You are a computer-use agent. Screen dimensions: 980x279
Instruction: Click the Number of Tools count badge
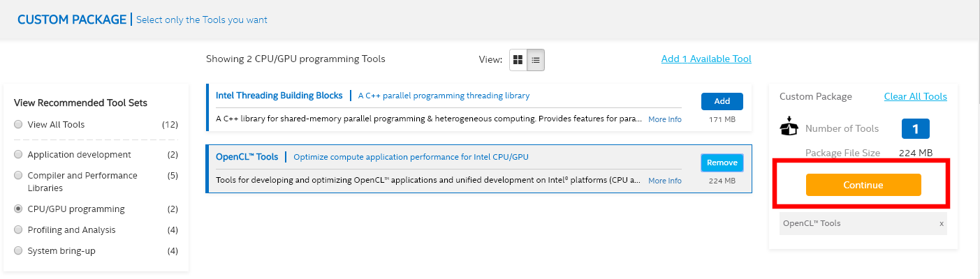click(915, 129)
